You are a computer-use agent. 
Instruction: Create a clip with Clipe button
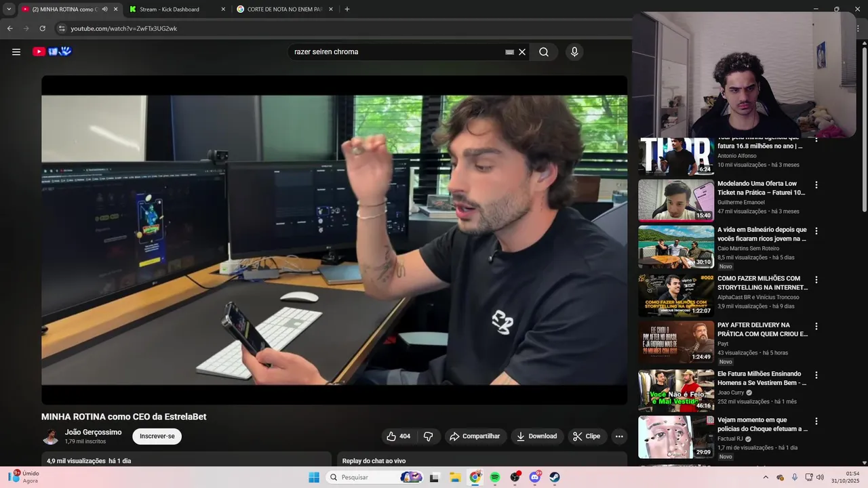click(x=587, y=436)
